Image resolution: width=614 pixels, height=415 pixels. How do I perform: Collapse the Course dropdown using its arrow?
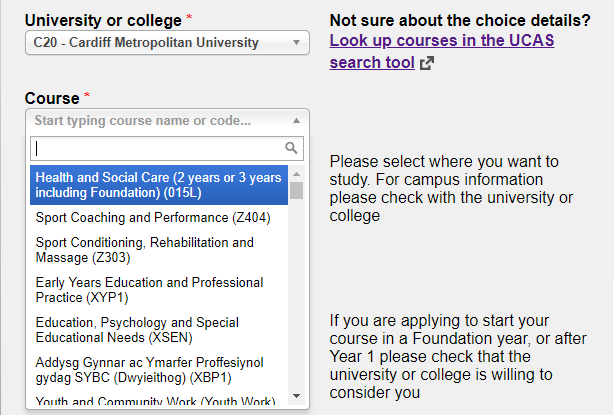(x=296, y=121)
